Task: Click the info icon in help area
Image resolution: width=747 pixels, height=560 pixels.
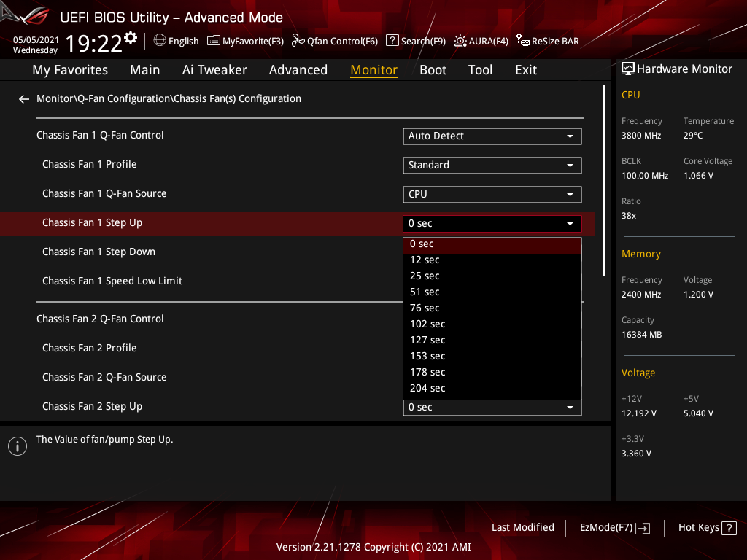Action: [x=18, y=446]
